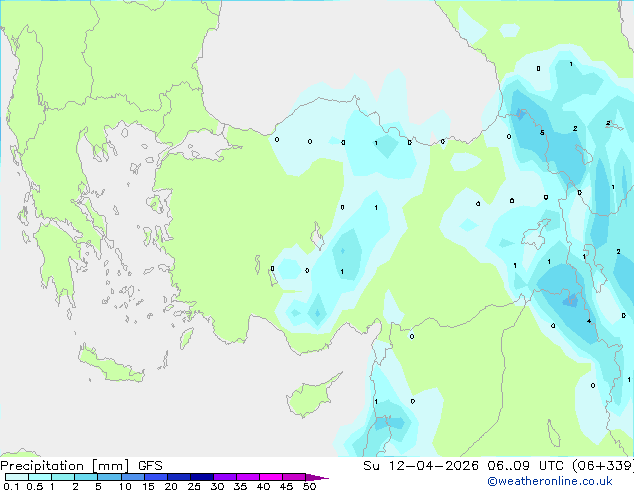This screenshot has height=490, width=634.
Task: Click the legend label "0.5"
Action: click(x=34, y=486)
